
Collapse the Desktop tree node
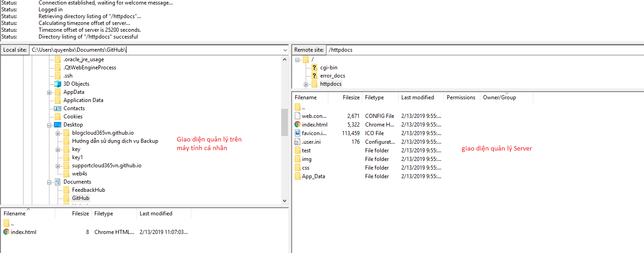(x=49, y=125)
